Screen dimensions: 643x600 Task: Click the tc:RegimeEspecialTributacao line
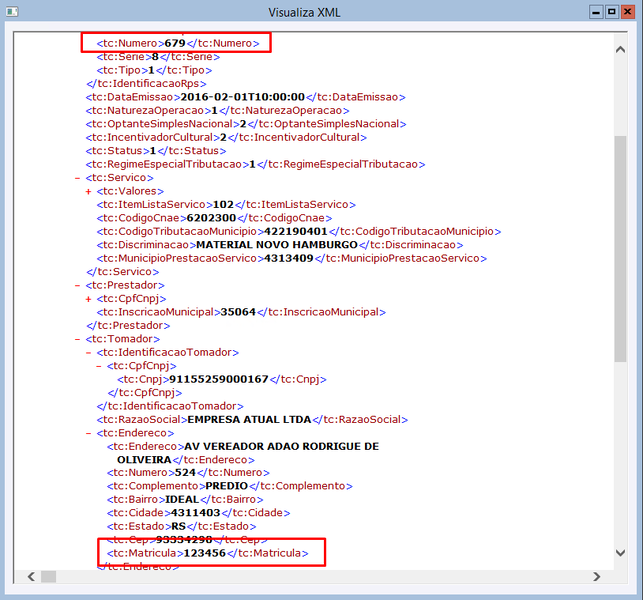255,164
